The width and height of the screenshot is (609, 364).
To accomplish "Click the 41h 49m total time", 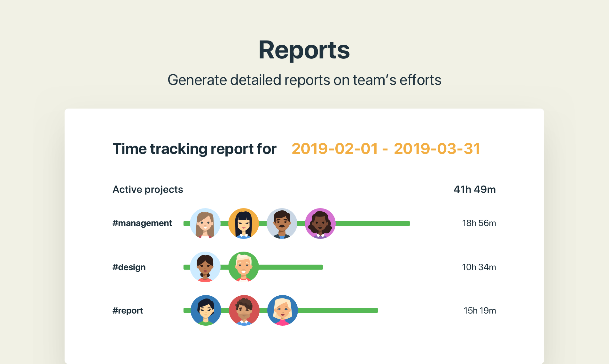I will point(474,189).
